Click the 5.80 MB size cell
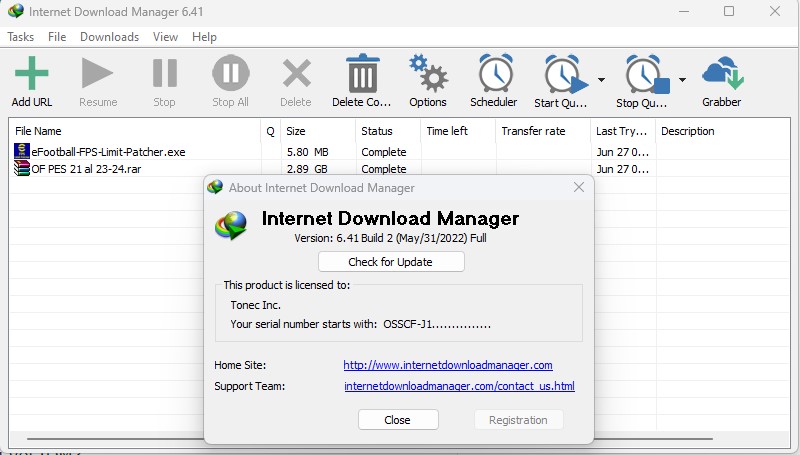 (x=308, y=152)
